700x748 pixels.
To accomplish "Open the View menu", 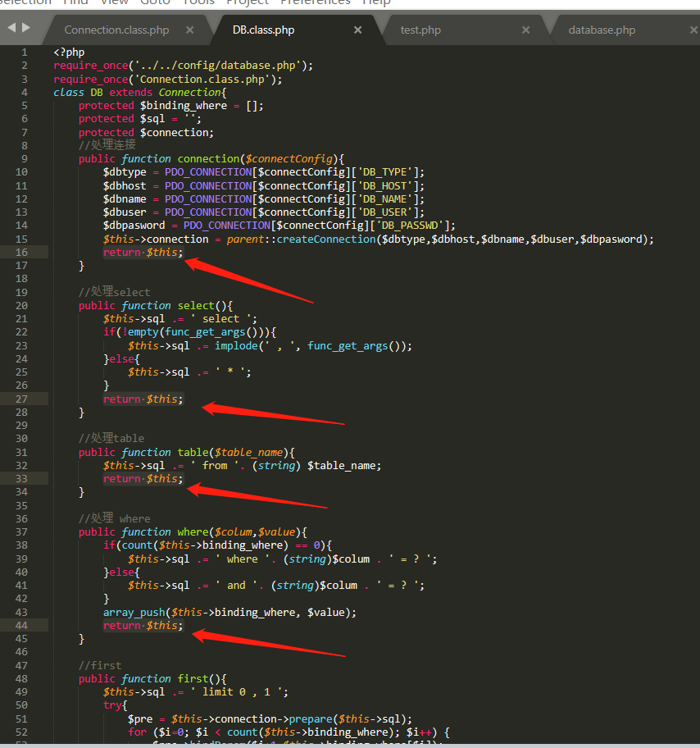I will click(114, 3).
